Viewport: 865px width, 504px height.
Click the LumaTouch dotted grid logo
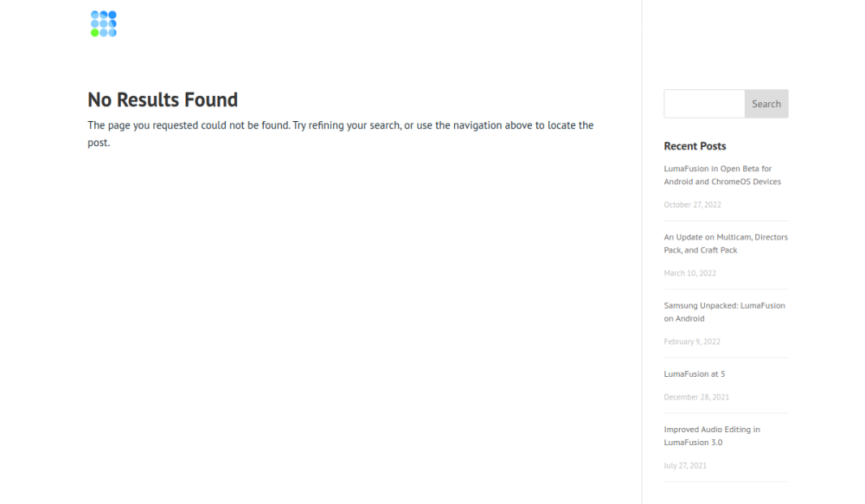point(104,23)
